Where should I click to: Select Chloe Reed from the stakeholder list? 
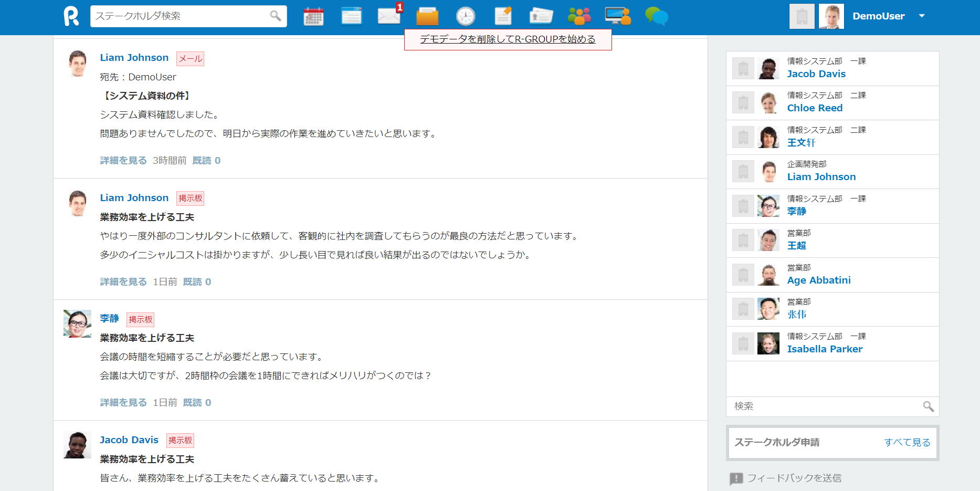click(x=815, y=108)
